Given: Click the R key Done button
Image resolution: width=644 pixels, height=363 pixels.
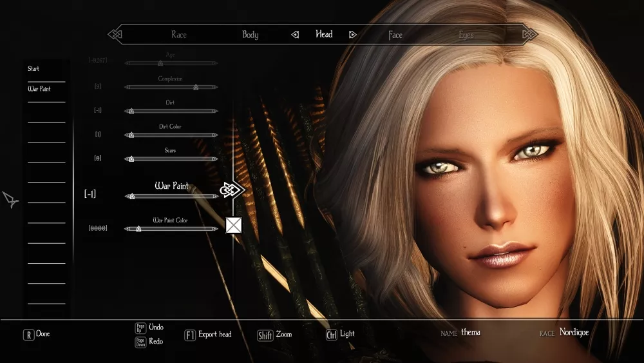Looking at the screenshot, I should [37, 334].
